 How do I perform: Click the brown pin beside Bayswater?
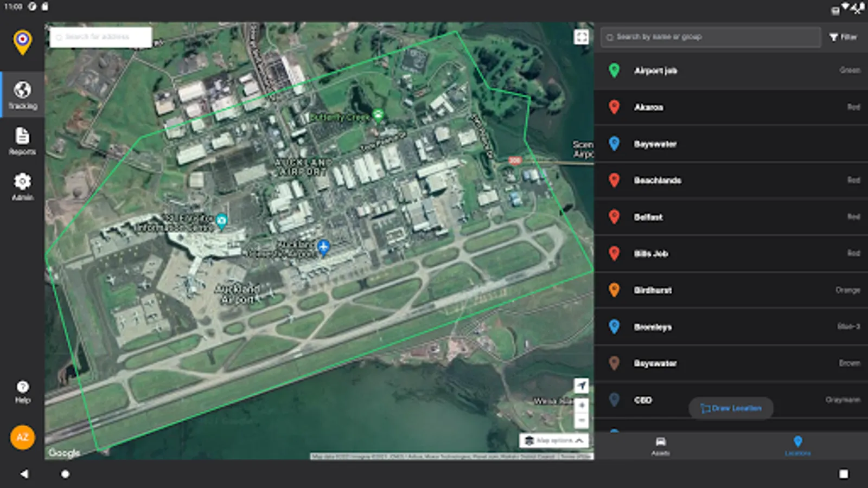coord(614,363)
